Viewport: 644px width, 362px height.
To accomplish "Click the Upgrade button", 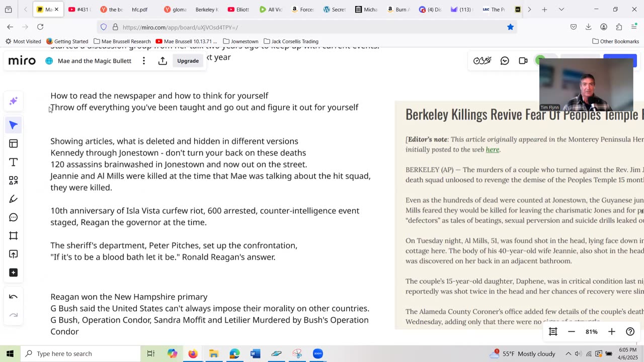I will tap(188, 61).
